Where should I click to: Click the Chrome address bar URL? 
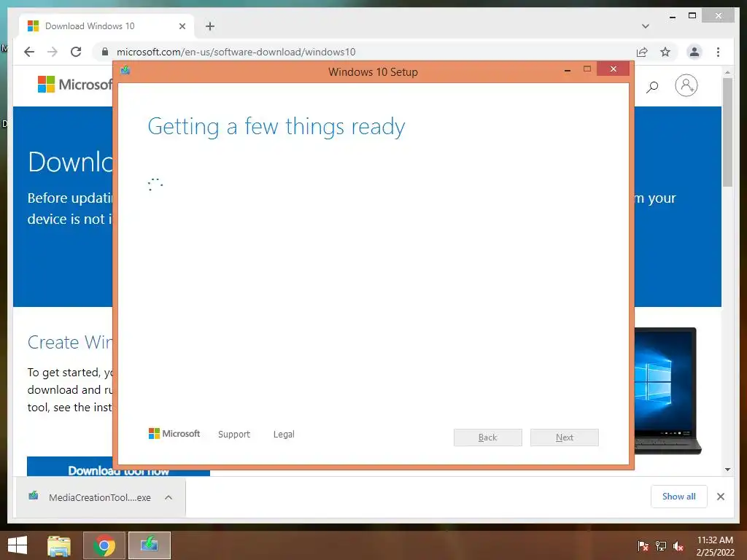pyautogui.click(x=236, y=52)
